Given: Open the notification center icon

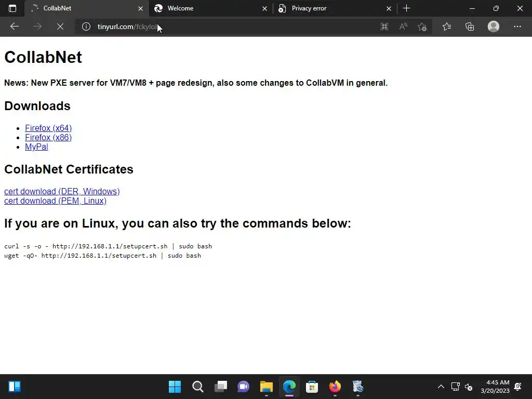Looking at the screenshot, I should tap(518, 387).
